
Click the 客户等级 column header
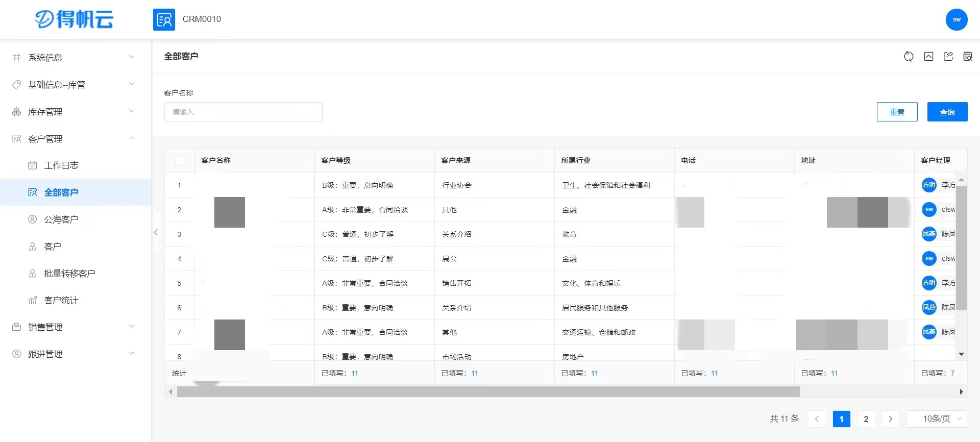point(374,161)
